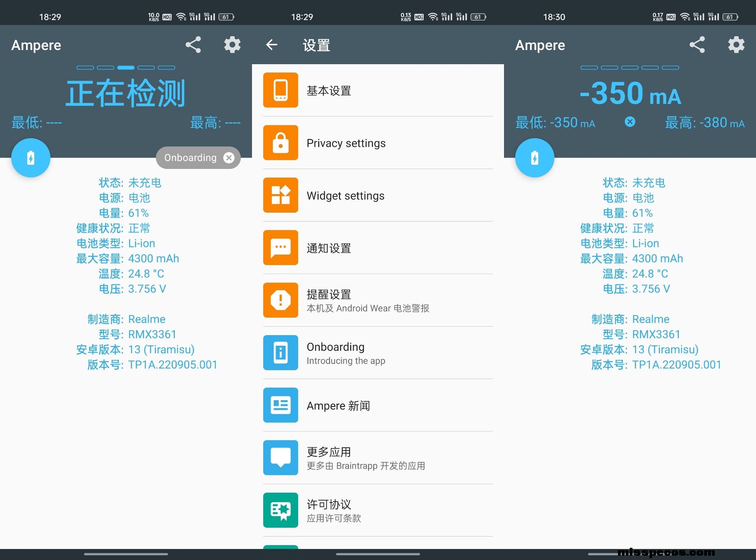Tap the battery floating button on left screen

click(31, 158)
